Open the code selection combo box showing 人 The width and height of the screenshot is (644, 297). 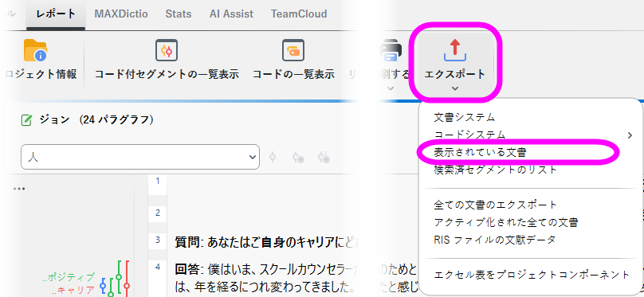[x=140, y=157]
